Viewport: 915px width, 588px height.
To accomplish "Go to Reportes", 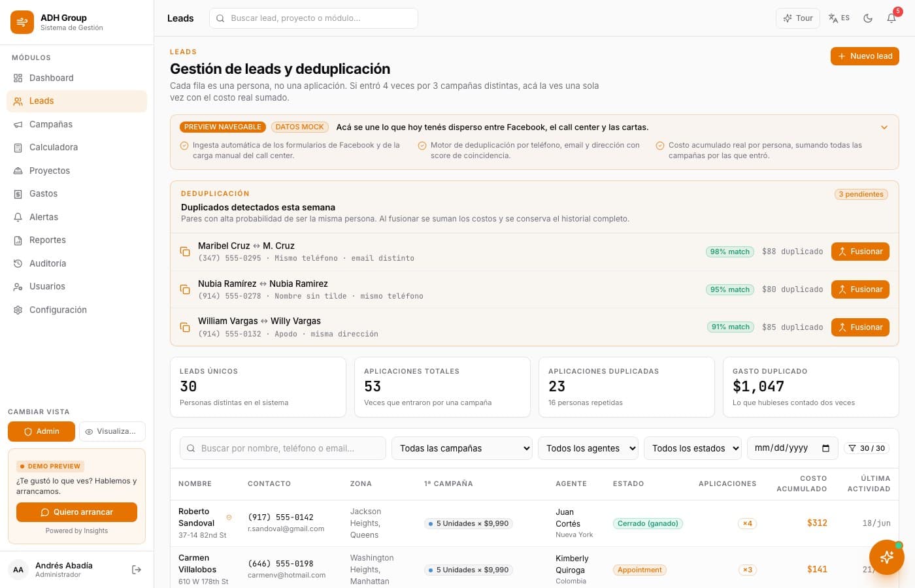I will 76,240.
